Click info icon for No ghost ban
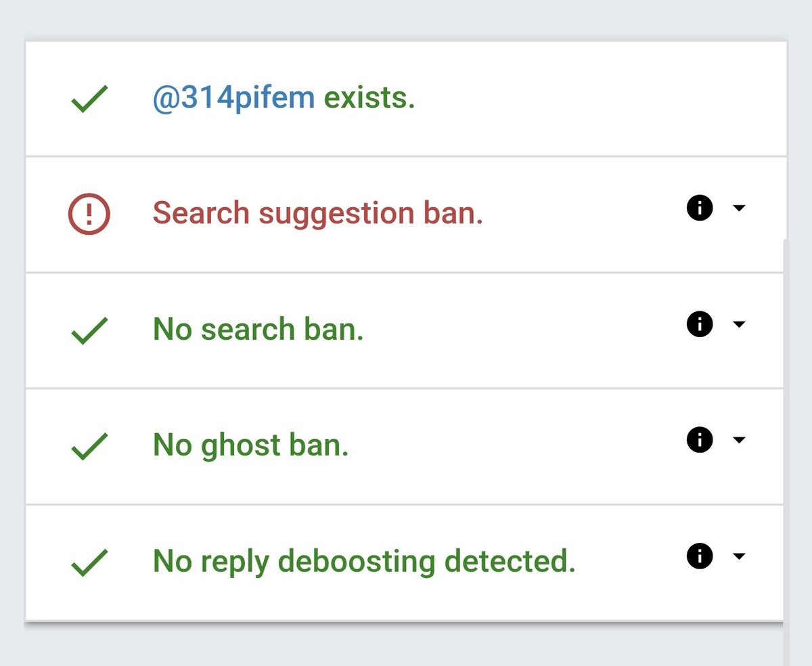 click(x=700, y=441)
